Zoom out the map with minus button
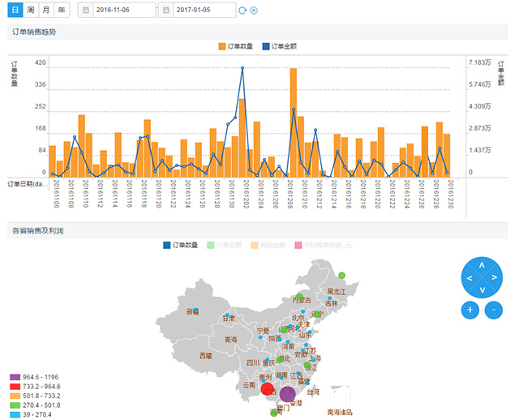This screenshot has width=519, height=420. (x=494, y=310)
